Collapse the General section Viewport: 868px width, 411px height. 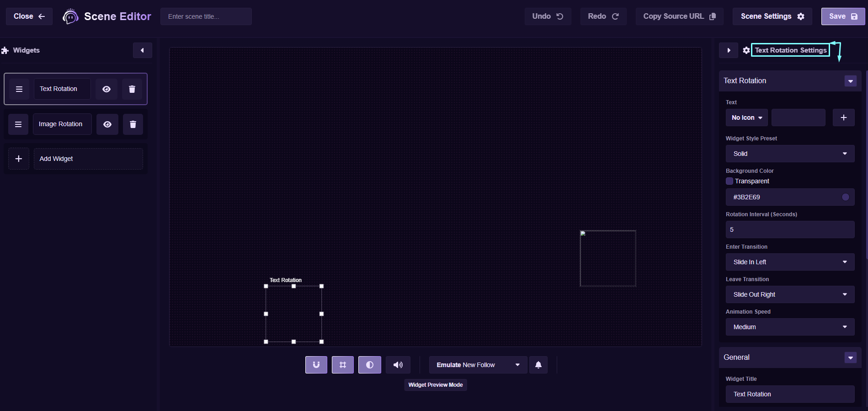pos(851,358)
